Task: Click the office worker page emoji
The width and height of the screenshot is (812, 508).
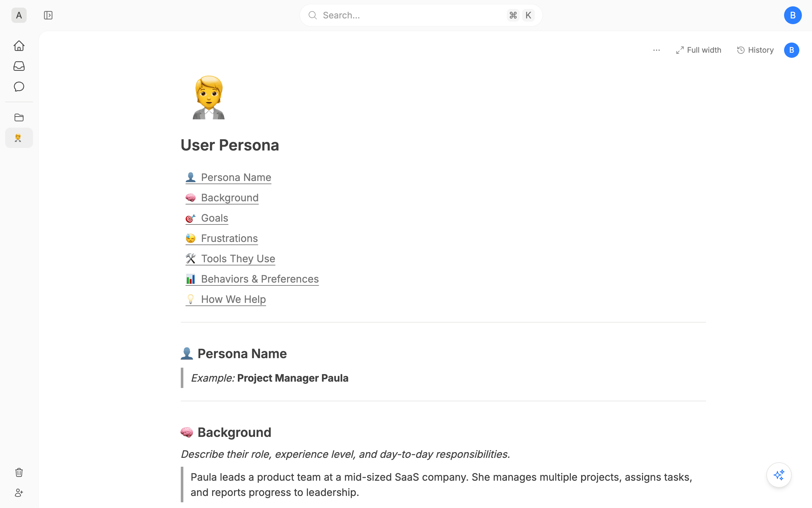Action: coord(208,97)
